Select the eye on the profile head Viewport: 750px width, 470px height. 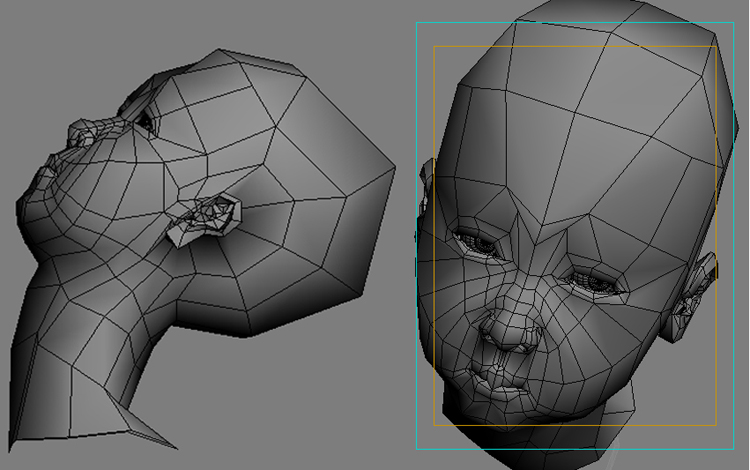point(145,119)
